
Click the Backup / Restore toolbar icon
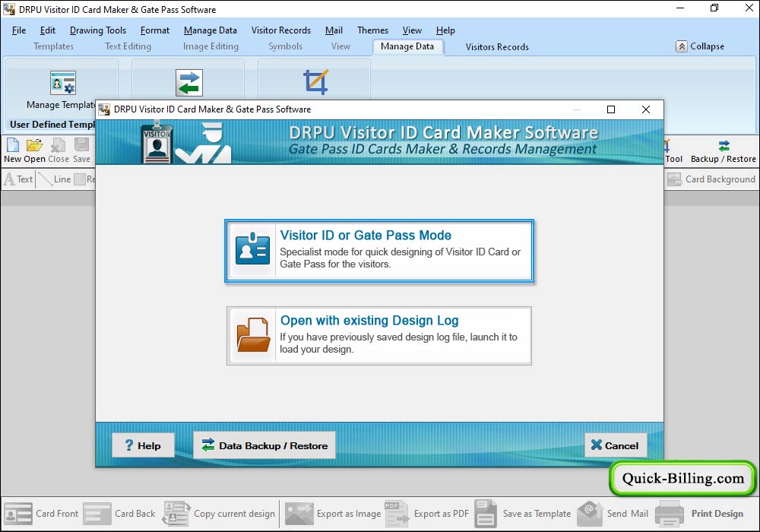(x=724, y=145)
